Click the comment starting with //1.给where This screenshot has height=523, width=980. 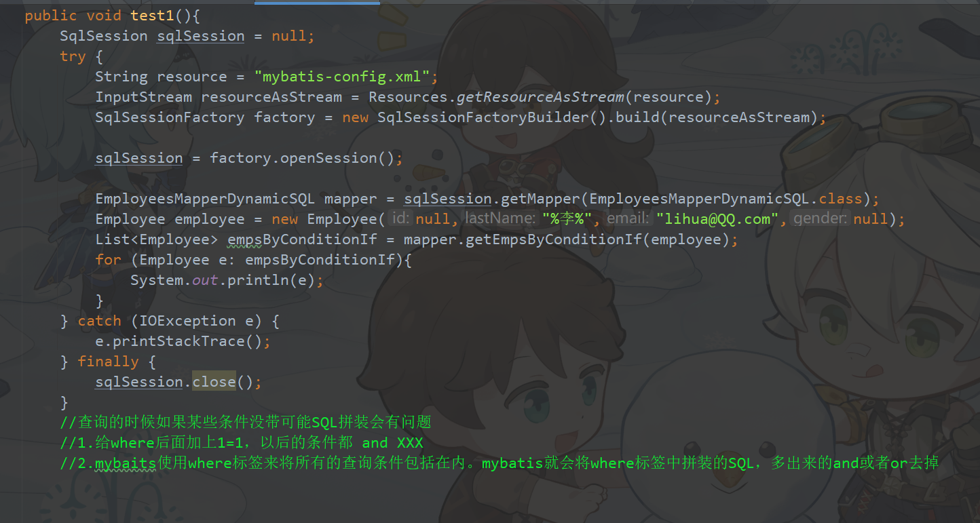pyautogui.click(x=242, y=443)
